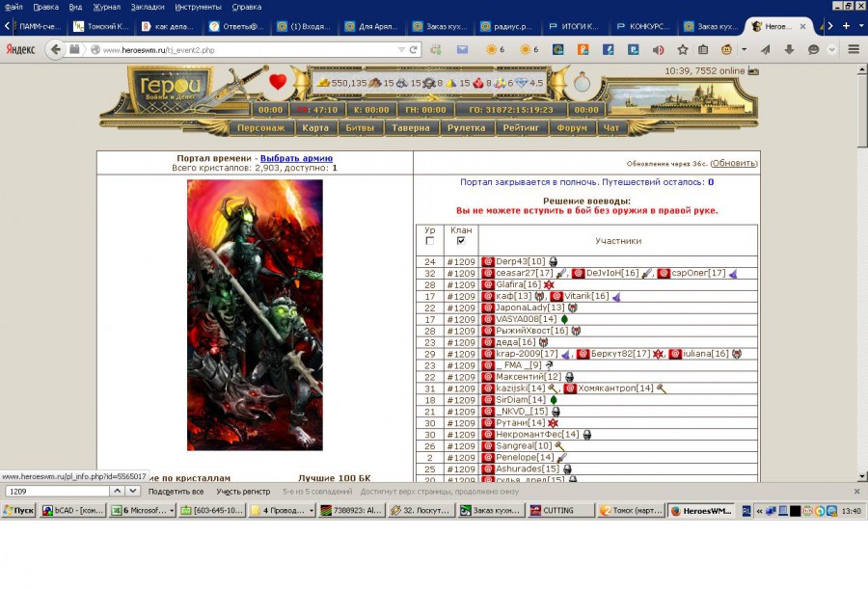Open clan icon next to Derp43
Screen dimensions: 868x589
click(488, 262)
